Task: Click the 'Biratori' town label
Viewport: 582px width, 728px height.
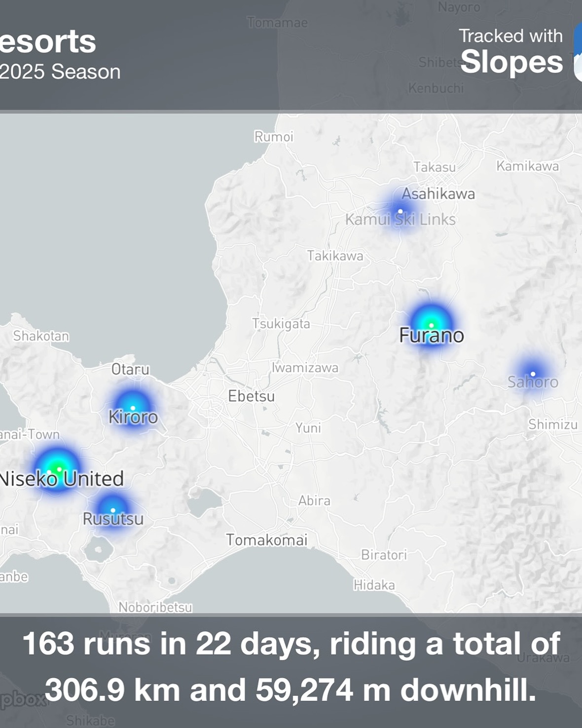Action: [x=384, y=555]
